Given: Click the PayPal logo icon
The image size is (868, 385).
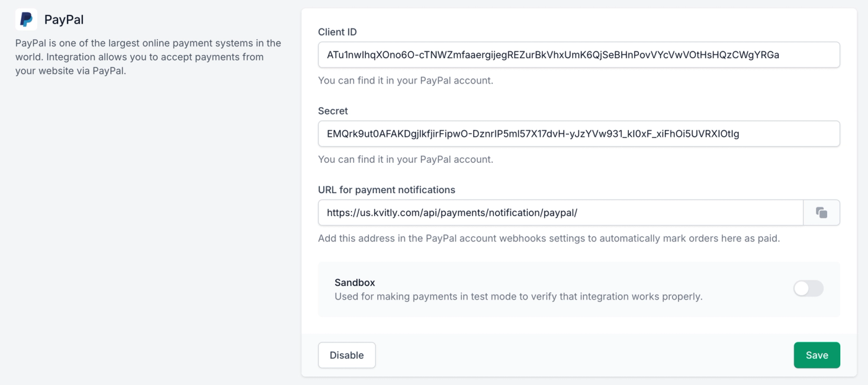Looking at the screenshot, I should (26, 20).
